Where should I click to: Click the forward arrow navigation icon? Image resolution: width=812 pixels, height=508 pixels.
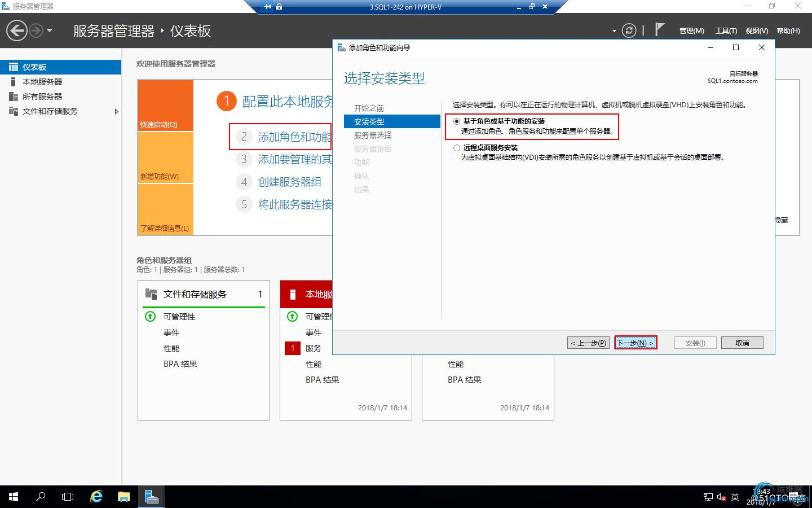pyautogui.click(x=36, y=30)
